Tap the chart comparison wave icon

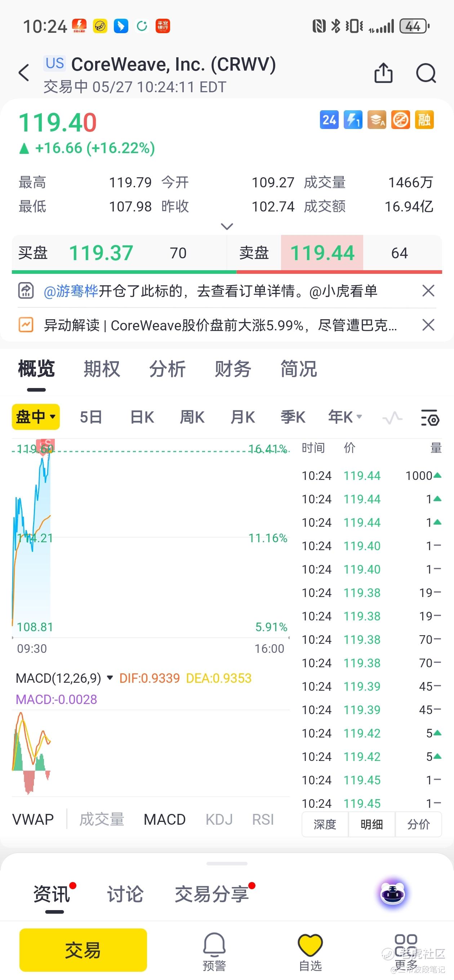[x=392, y=417]
